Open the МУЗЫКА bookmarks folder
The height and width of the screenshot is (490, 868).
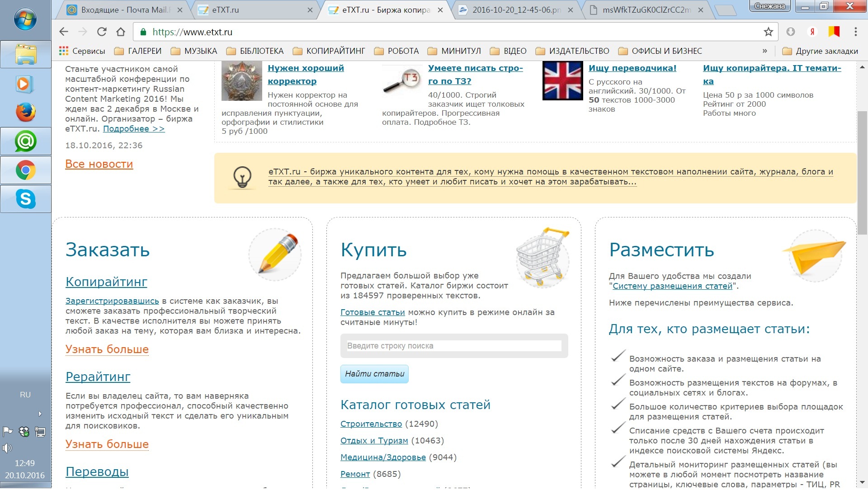[x=194, y=51]
